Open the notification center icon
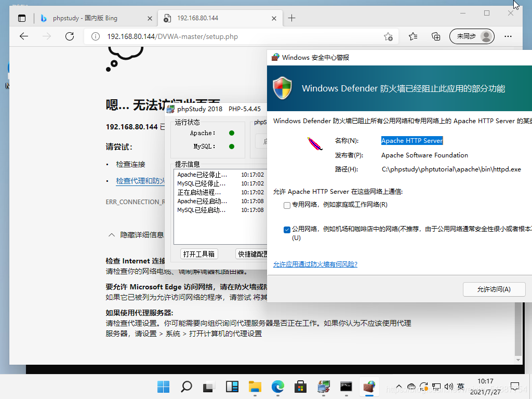 [515, 387]
